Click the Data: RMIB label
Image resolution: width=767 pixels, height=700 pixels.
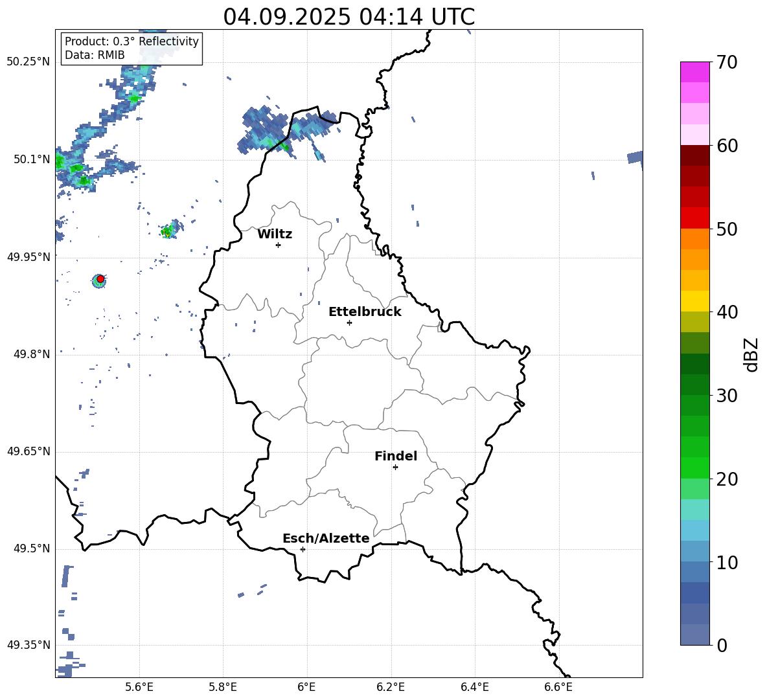tap(95, 55)
